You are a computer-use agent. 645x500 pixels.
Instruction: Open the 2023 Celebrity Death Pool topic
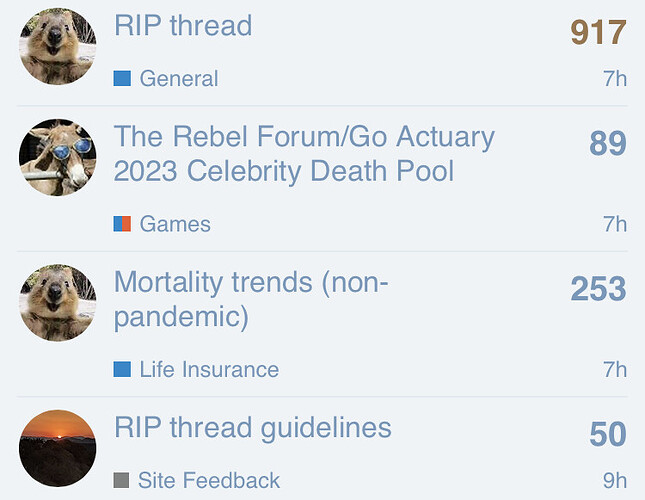click(x=303, y=153)
